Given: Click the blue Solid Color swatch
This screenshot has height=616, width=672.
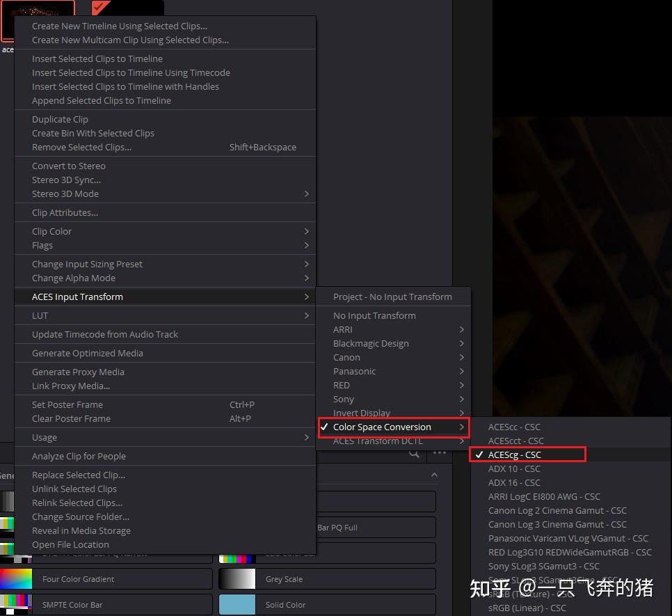Looking at the screenshot, I should 237,604.
